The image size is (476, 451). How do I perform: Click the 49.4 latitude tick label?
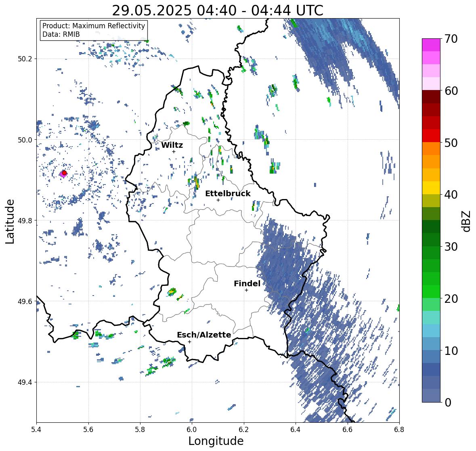pos(24,382)
